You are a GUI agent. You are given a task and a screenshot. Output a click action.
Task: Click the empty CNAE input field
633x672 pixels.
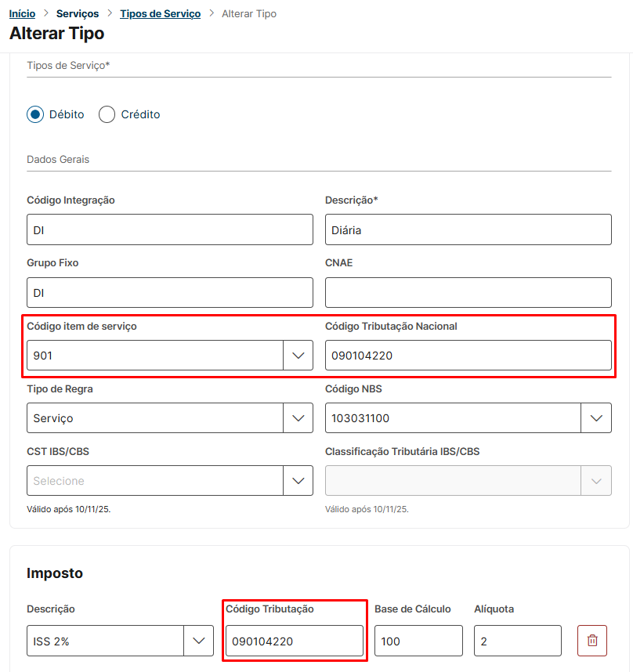tap(468, 293)
